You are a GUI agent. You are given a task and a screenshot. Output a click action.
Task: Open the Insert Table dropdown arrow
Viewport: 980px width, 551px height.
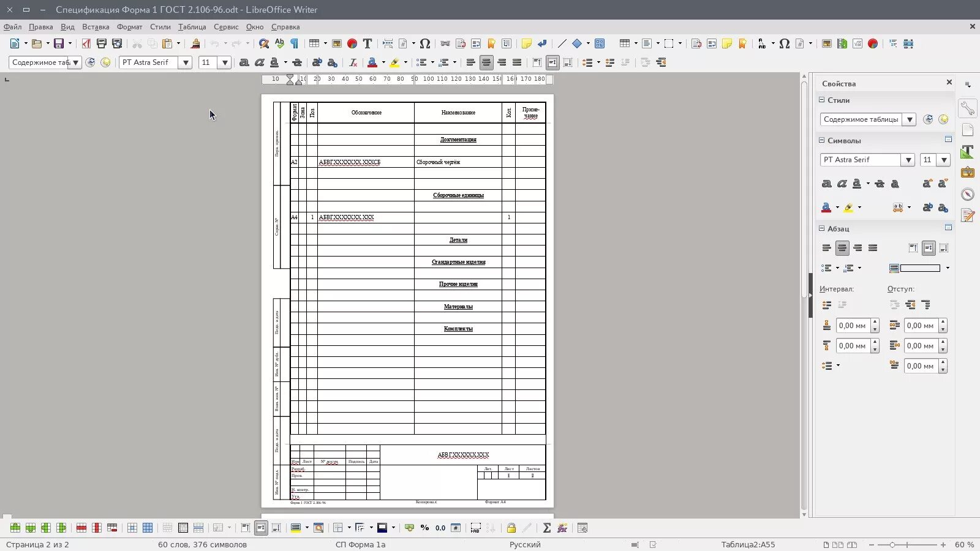pyautogui.click(x=325, y=43)
